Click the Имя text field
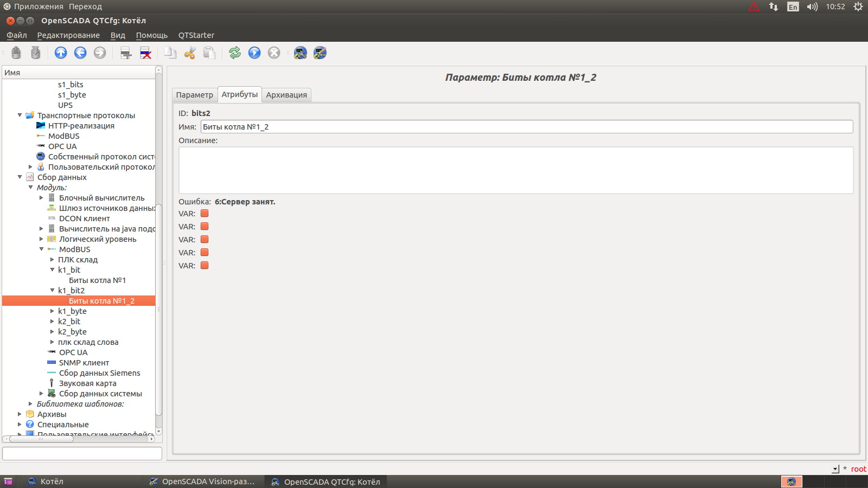 [x=526, y=127]
